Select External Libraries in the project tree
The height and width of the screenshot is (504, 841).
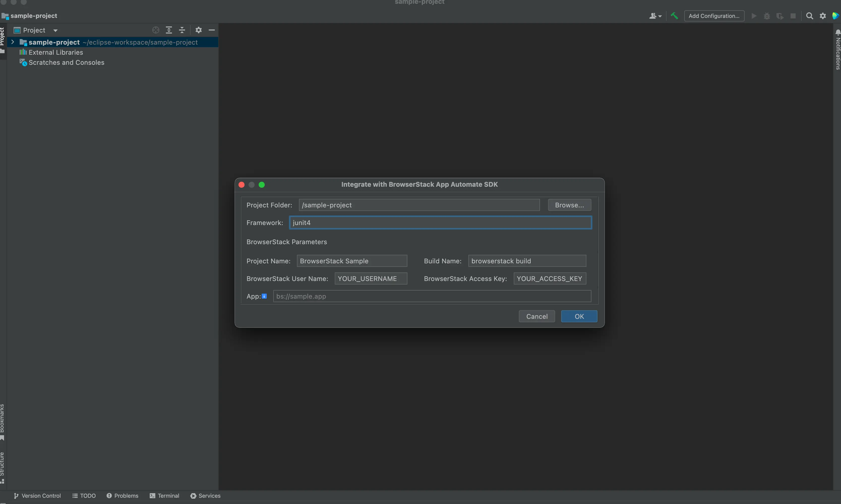pos(56,52)
